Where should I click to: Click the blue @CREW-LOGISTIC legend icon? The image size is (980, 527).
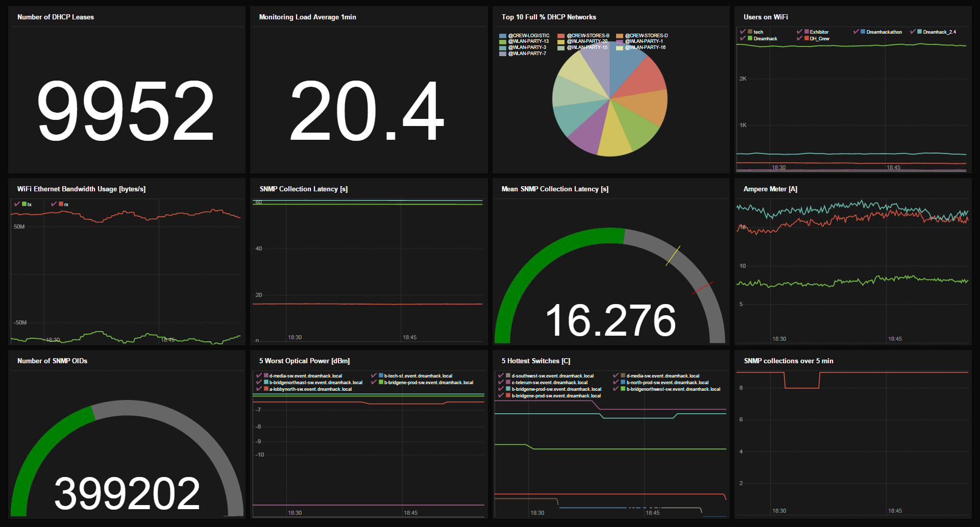502,36
